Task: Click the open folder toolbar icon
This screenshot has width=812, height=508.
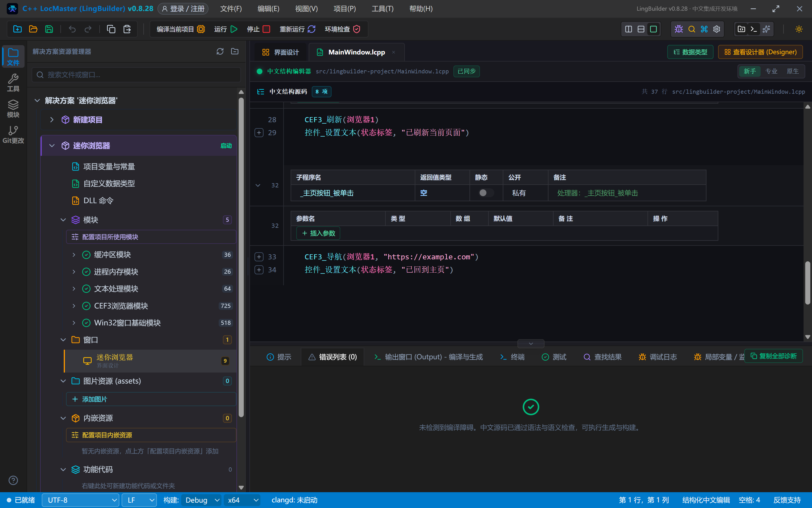Action: (x=33, y=29)
